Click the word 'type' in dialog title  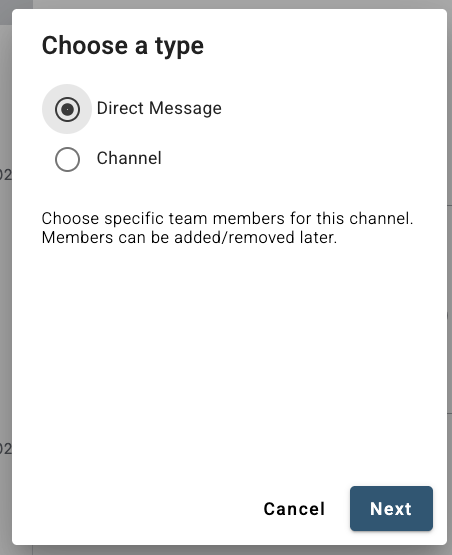coord(179,47)
